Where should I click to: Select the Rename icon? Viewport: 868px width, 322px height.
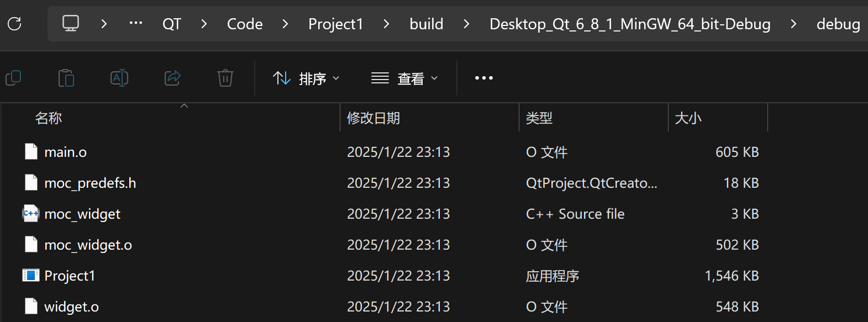119,77
